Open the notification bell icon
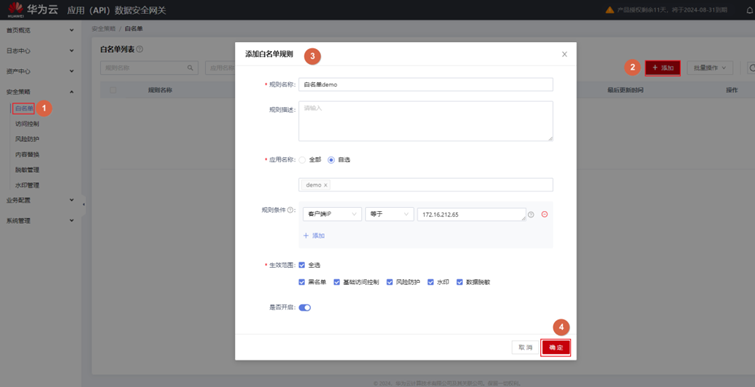This screenshot has height=387, width=755. click(749, 10)
